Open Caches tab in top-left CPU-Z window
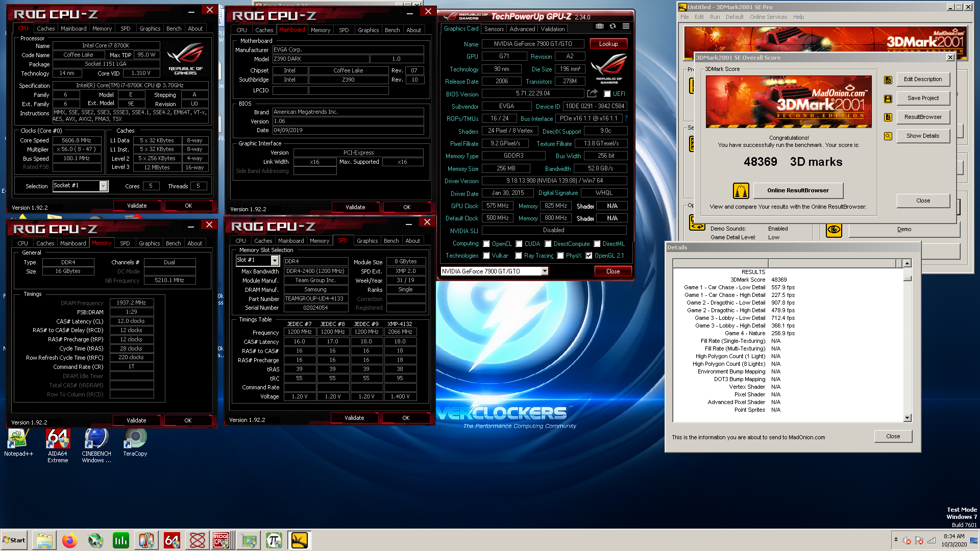 (45, 29)
